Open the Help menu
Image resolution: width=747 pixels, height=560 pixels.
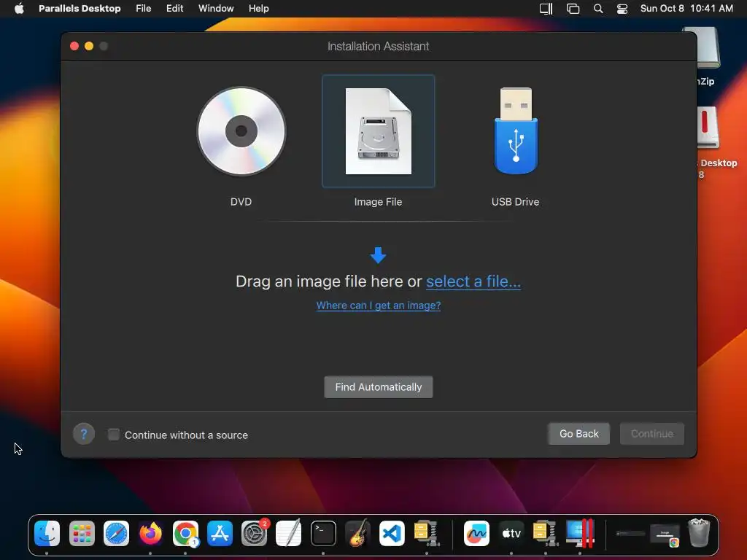coord(259,9)
